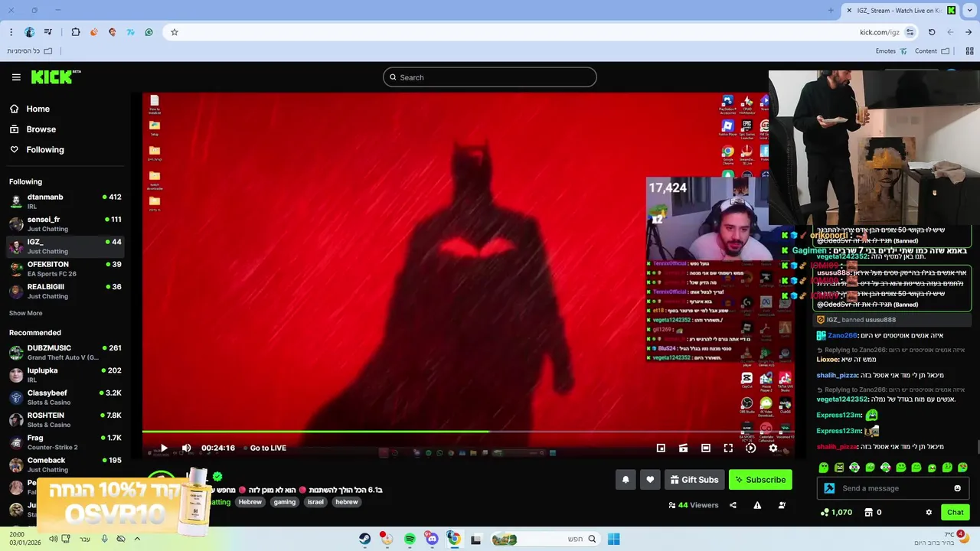Open Steam from Windows taskbar
This screenshot has width=980, height=551.
(x=364, y=540)
